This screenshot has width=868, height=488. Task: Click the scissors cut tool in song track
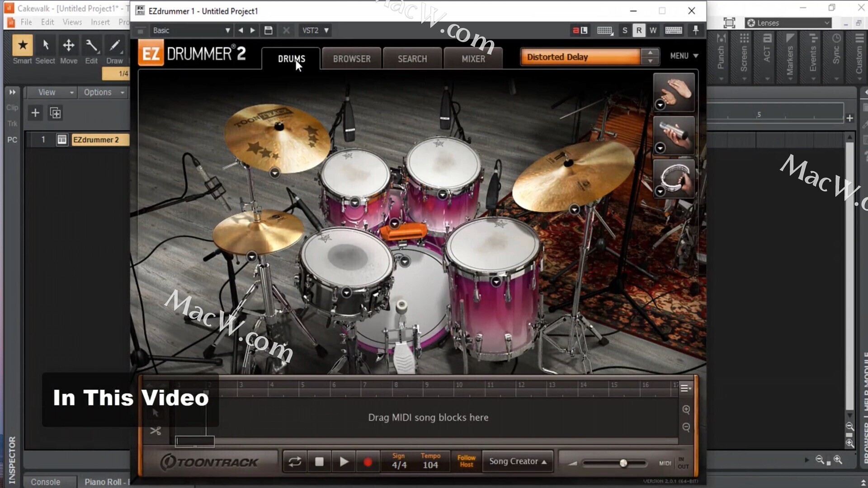[156, 431]
